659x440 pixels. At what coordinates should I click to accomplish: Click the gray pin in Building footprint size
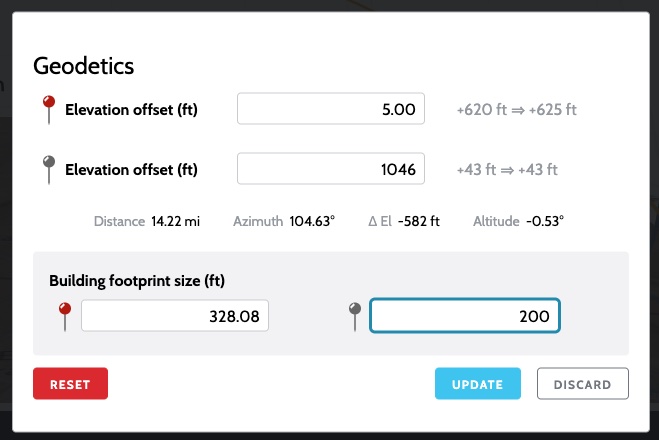354,315
